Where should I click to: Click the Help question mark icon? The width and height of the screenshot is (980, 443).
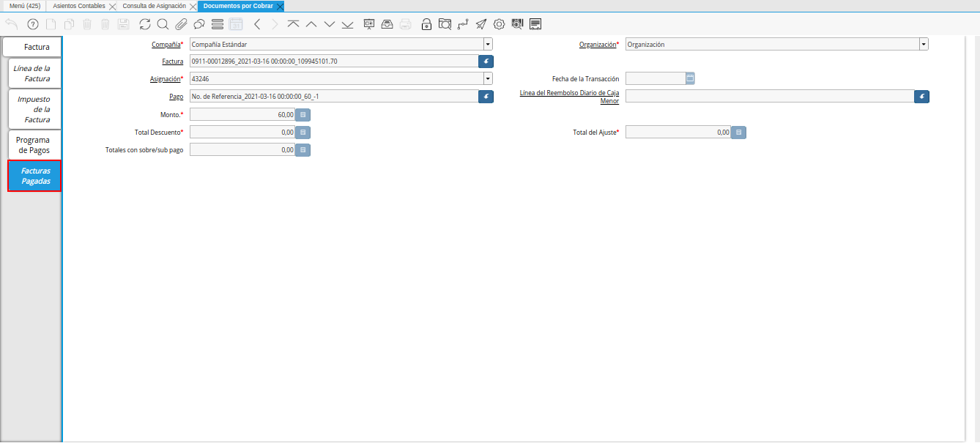point(32,24)
